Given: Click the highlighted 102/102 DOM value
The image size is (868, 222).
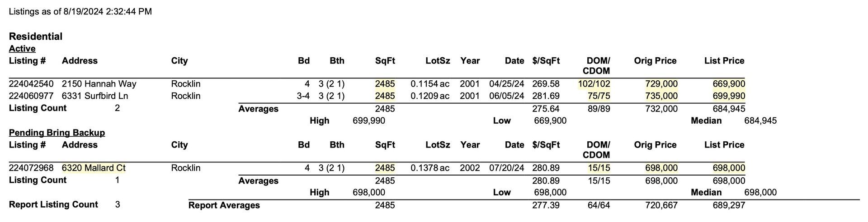Looking at the screenshot, I should [x=594, y=84].
